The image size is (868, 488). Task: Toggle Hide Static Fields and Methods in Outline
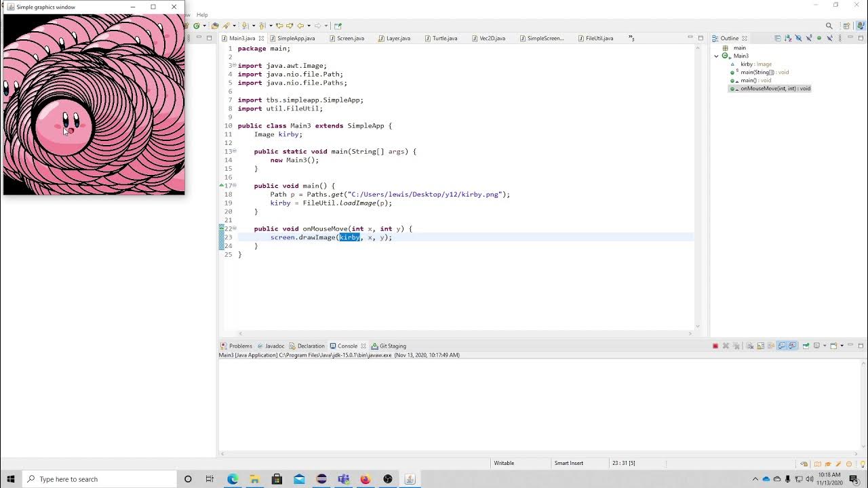809,38
